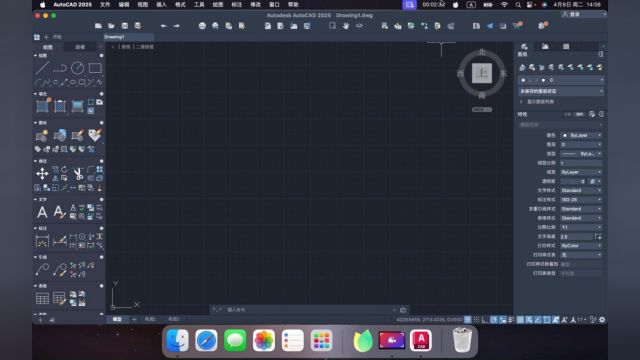Click the Undo arrow in toolbar
Image resolution: width=640 pixels, height=360 pixels.
(x=164, y=26)
